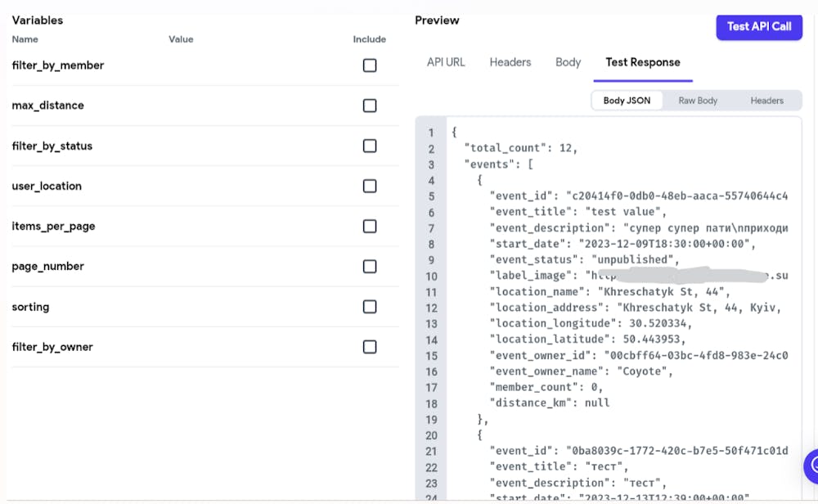Viewport: 818px width, 504px height.
Task: Enable the sorting variable checkbox
Action: point(369,306)
